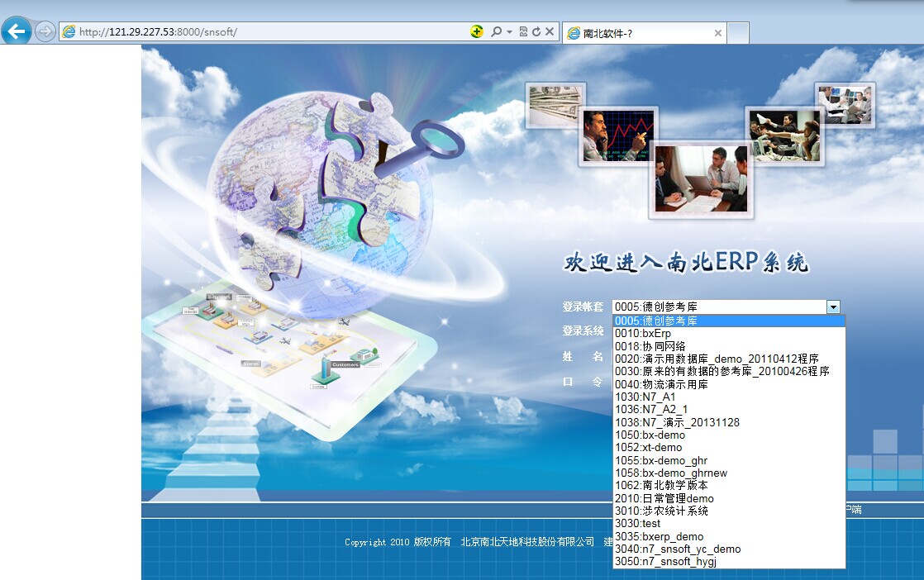Image resolution: width=924 pixels, height=580 pixels.
Task: Click the IE page icon in address bar
Action: [69, 31]
